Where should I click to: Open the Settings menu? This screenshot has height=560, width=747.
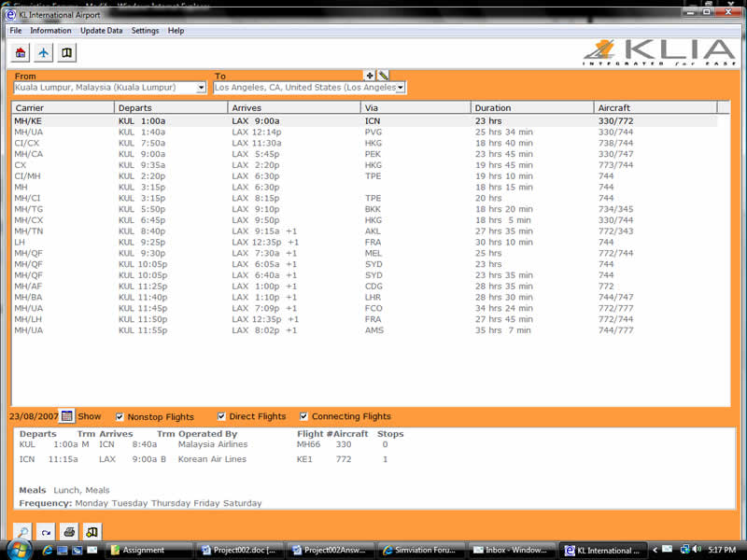coord(145,31)
